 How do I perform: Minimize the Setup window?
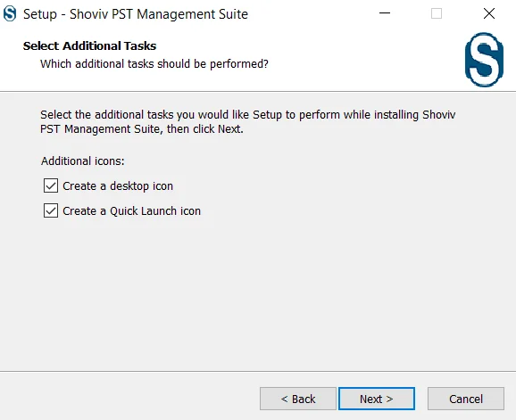[x=385, y=13]
